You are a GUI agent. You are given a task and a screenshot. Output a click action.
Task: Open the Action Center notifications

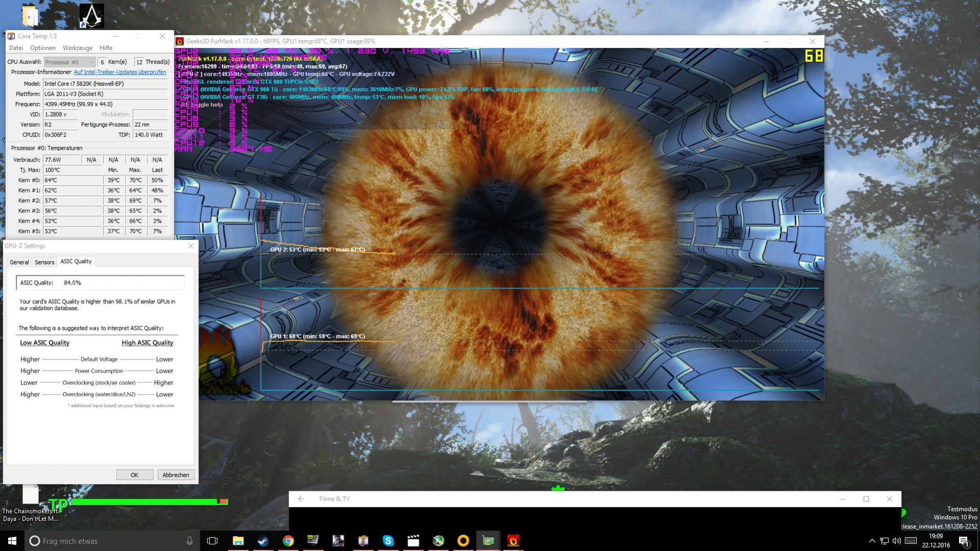click(964, 541)
